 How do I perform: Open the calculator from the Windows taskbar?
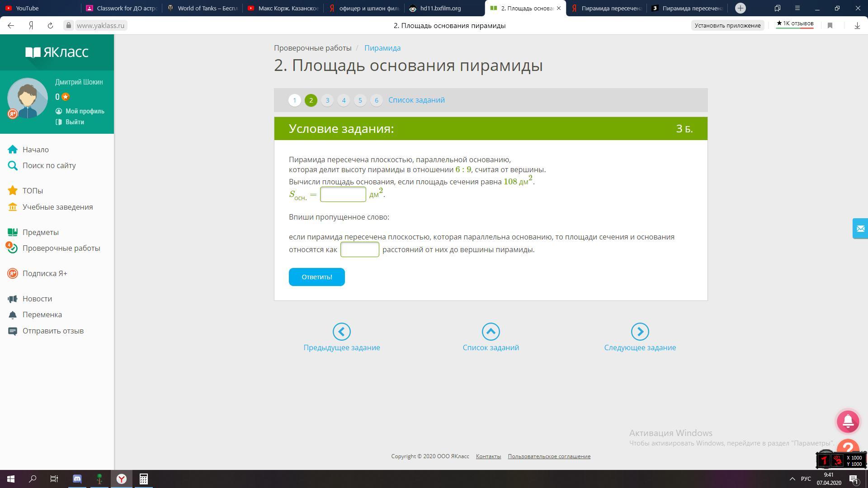click(x=143, y=479)
